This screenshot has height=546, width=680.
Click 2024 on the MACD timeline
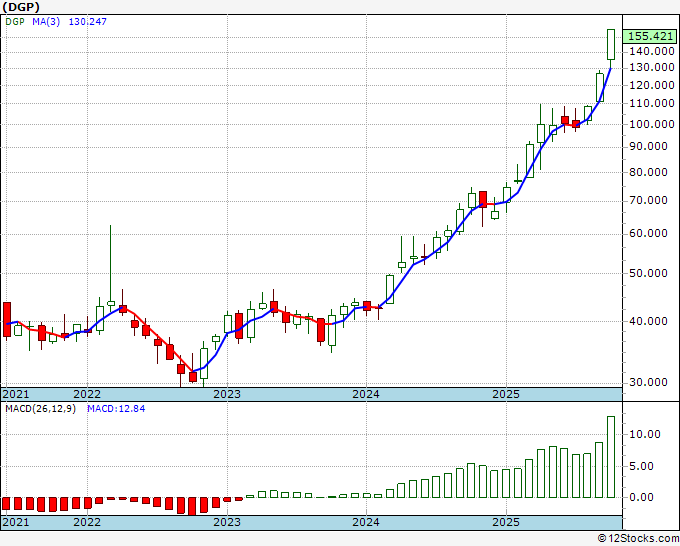[366, 522]
